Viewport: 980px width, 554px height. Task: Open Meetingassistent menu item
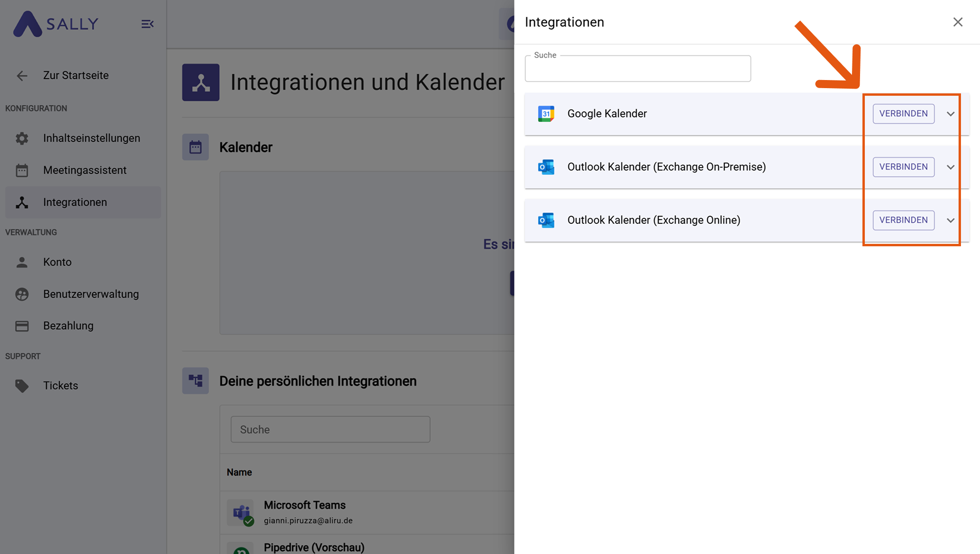(x=83, y=170)
